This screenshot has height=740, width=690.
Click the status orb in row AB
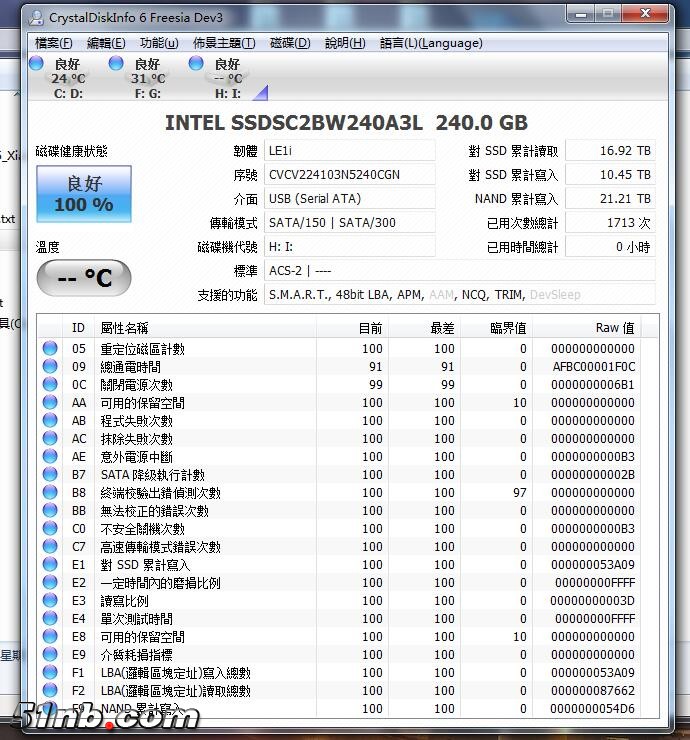click(x=50, y=420)
